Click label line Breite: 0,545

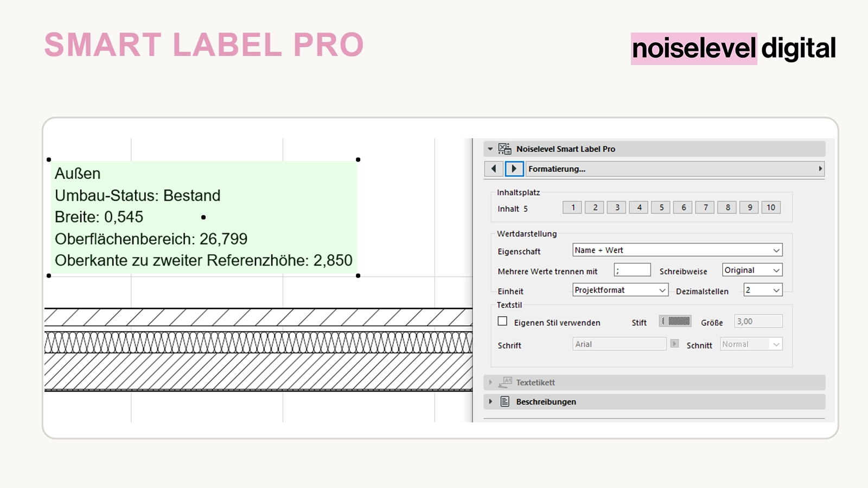(x=99, y=217)
